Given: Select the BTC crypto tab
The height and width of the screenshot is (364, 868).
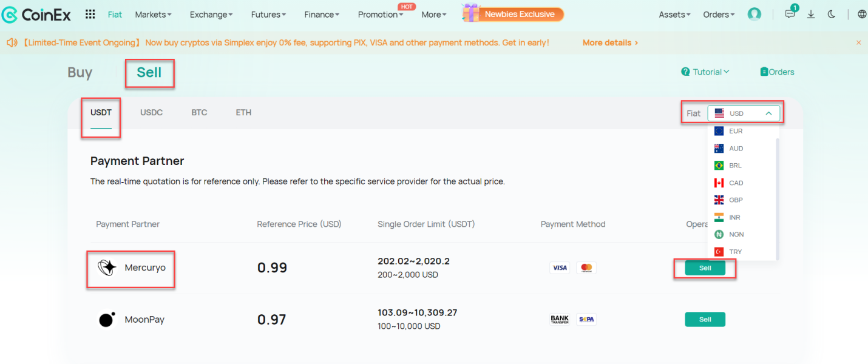Looking at the screenshot, I should coord(199,112).
